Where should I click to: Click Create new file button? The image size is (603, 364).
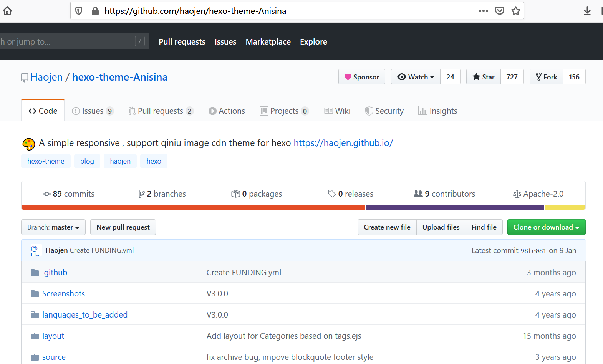pos(387,227)
